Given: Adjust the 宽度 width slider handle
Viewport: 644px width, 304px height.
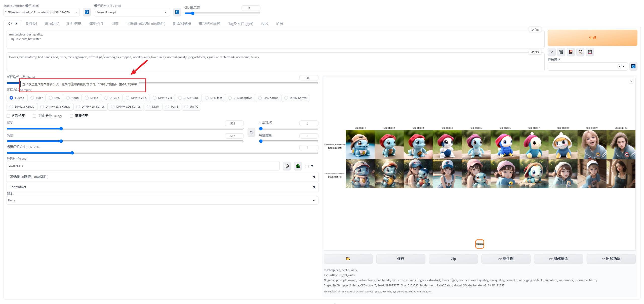Looking at the screenshot, I should [61, 128].
